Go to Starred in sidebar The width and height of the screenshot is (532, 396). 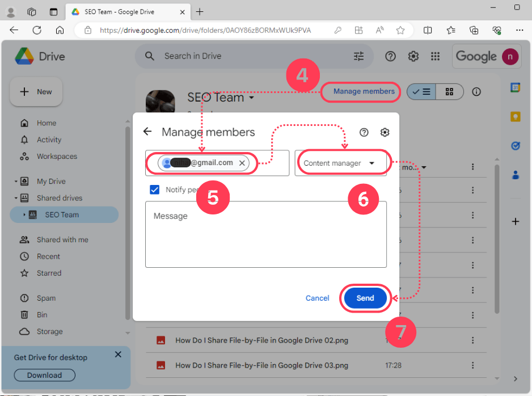[49, 273]
